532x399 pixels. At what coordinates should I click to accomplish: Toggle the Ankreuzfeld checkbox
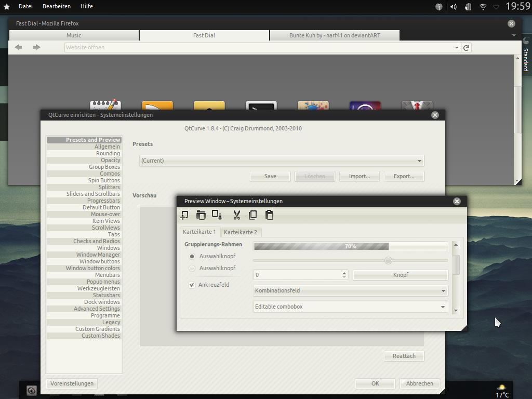coord(192,285)
